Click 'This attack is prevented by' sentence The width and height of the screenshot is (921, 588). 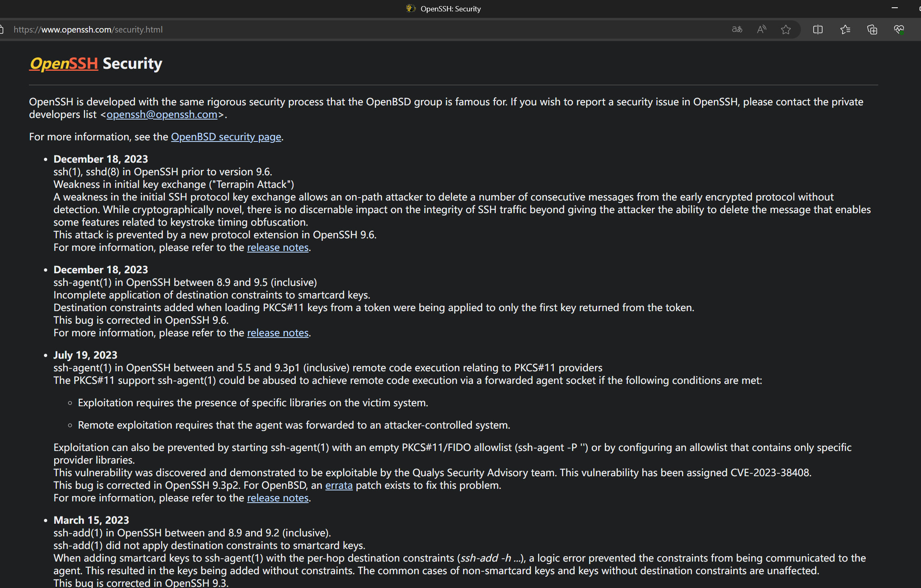click(x=215, y=235)
